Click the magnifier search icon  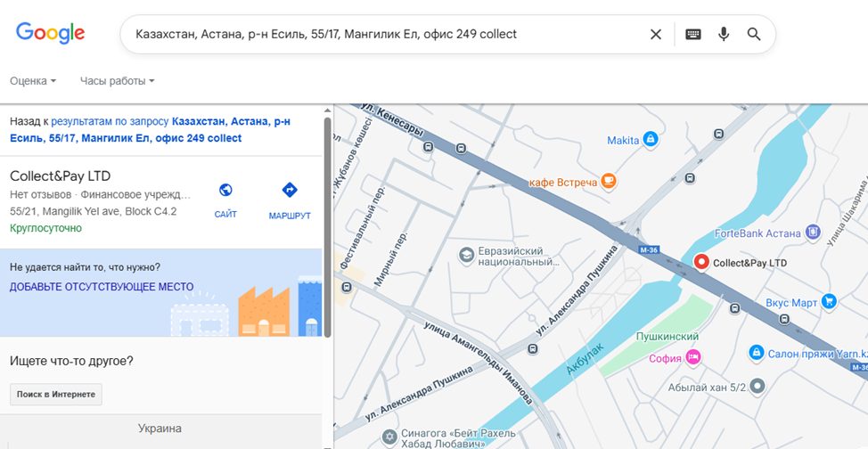[x=754, y=35]
